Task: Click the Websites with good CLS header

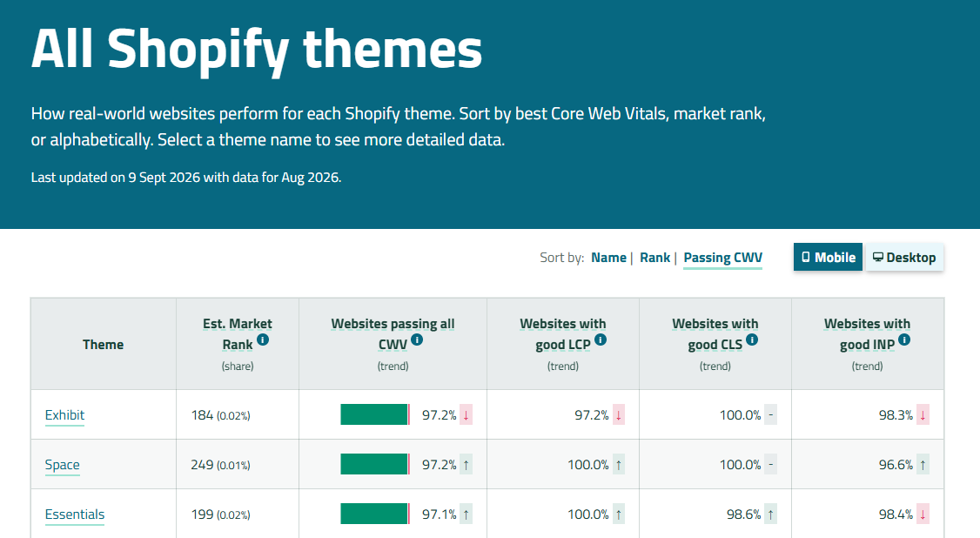Action: tap(715, 334)
